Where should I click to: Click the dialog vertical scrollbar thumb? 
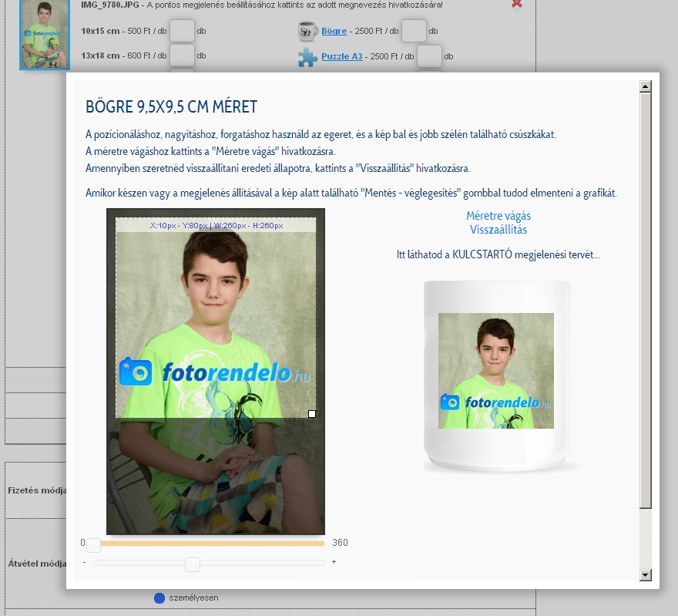[x=645, y=301]
